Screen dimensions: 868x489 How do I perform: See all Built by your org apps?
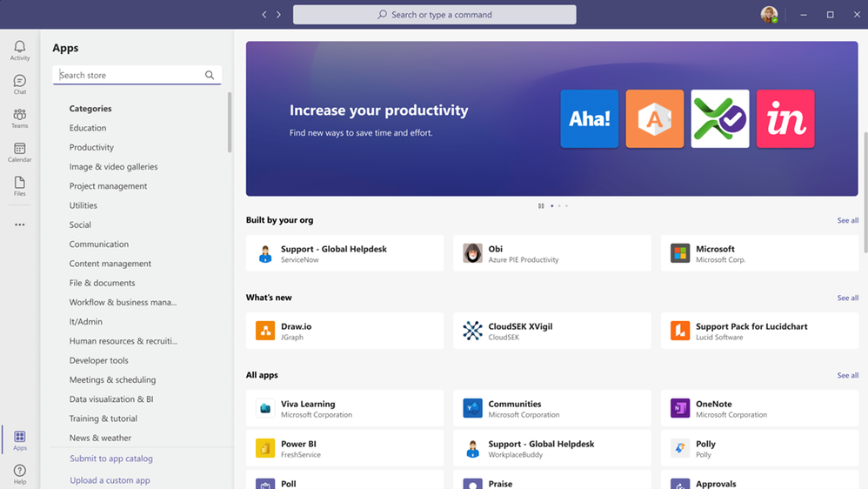pos(847,220)
